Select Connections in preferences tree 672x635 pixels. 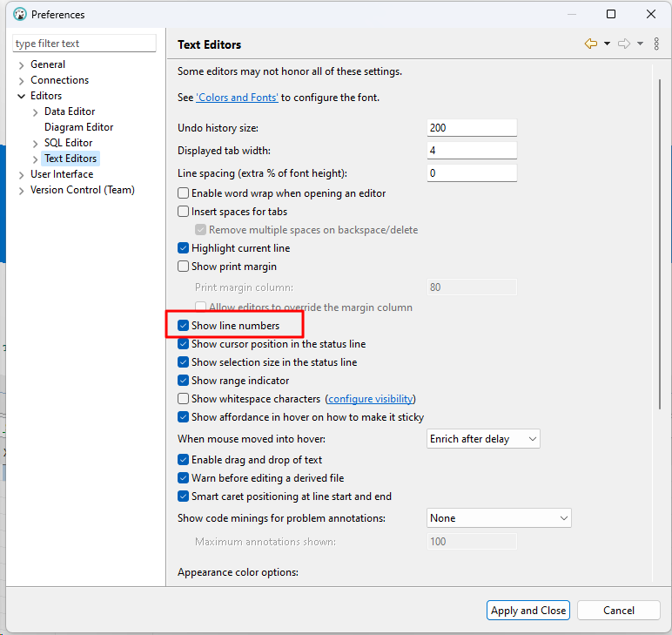pyautogui.click(x=59, y=80)
